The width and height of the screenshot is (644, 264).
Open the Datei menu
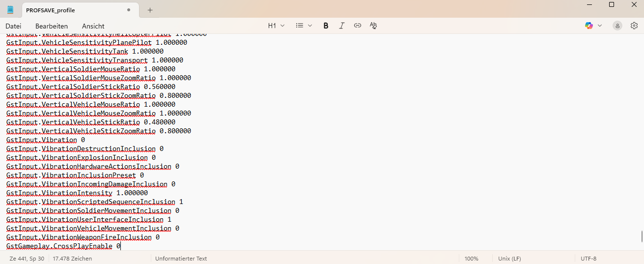(x=13, y=26)
